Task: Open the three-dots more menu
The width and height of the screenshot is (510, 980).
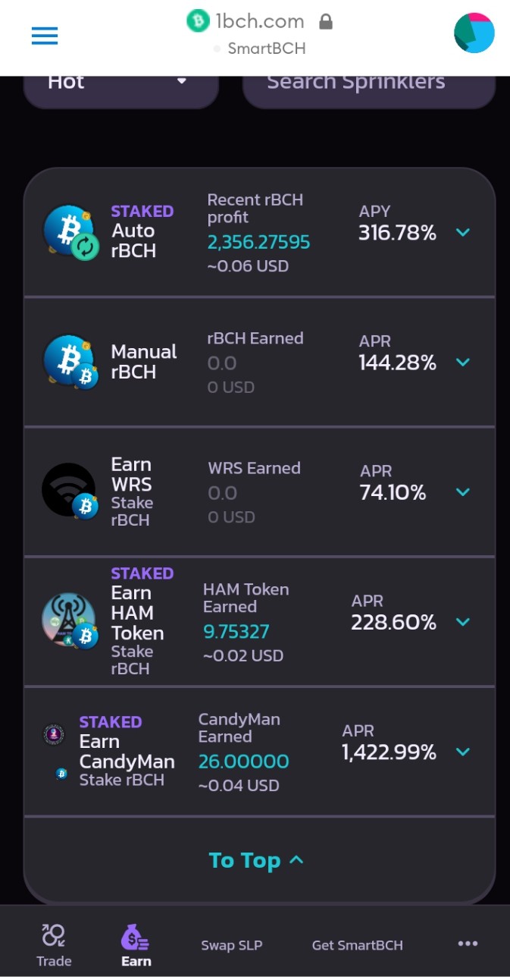Action: (468, 944)
